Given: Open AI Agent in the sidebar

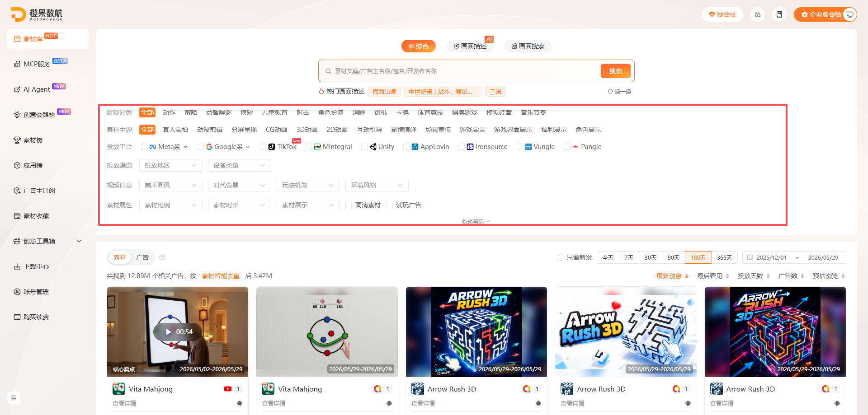Looking at the screenshot, I should click(x=48, y=89).
